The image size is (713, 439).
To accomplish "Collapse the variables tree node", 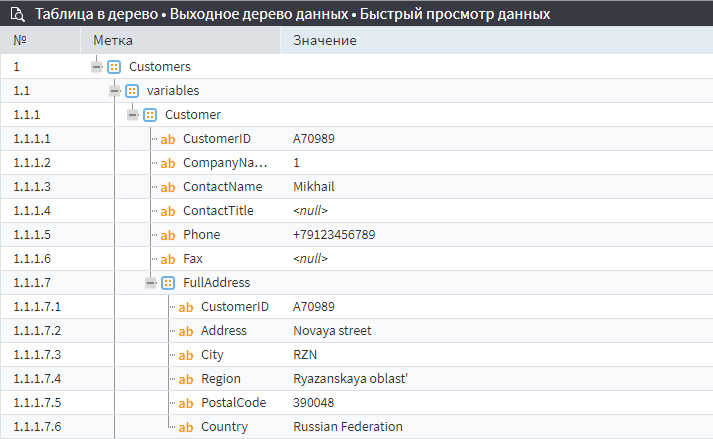I will [x=115, y=91].
